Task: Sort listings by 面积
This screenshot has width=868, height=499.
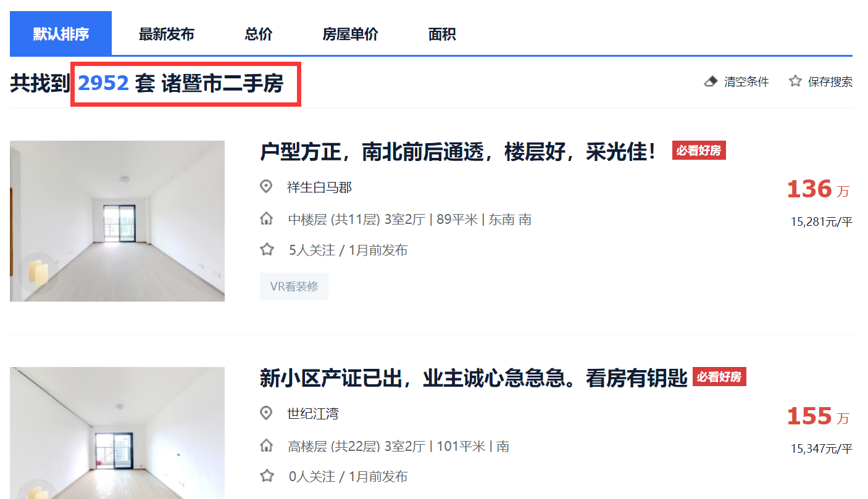Action: pyautogui.click(x=442, y=35)
